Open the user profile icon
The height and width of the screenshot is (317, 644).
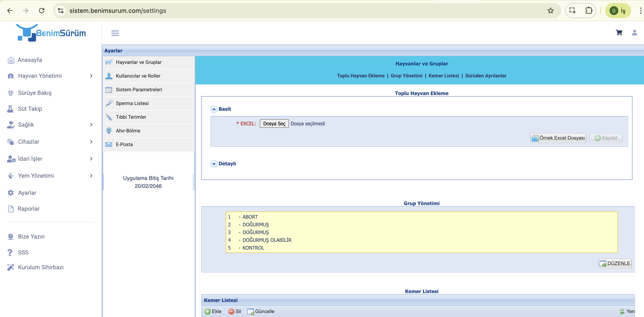pos(634,33)
